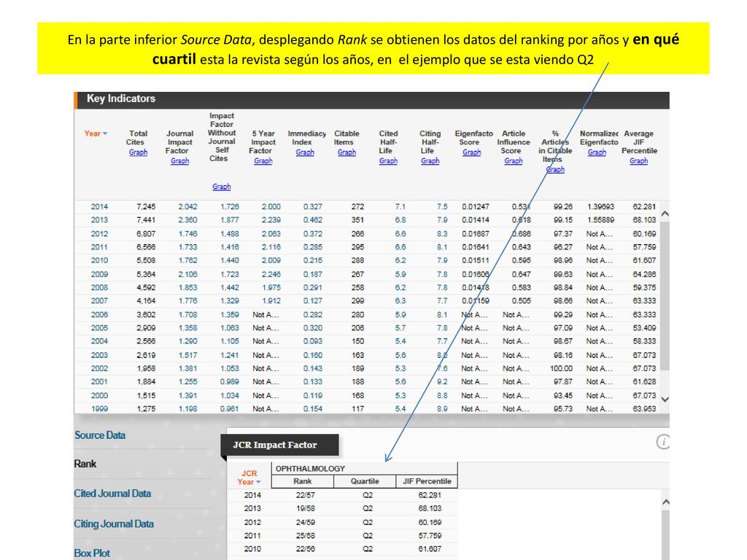Open Graph link under Normalized Eigenfactor
The height and width of the screenshot is (560, 747).
[597, 152]
